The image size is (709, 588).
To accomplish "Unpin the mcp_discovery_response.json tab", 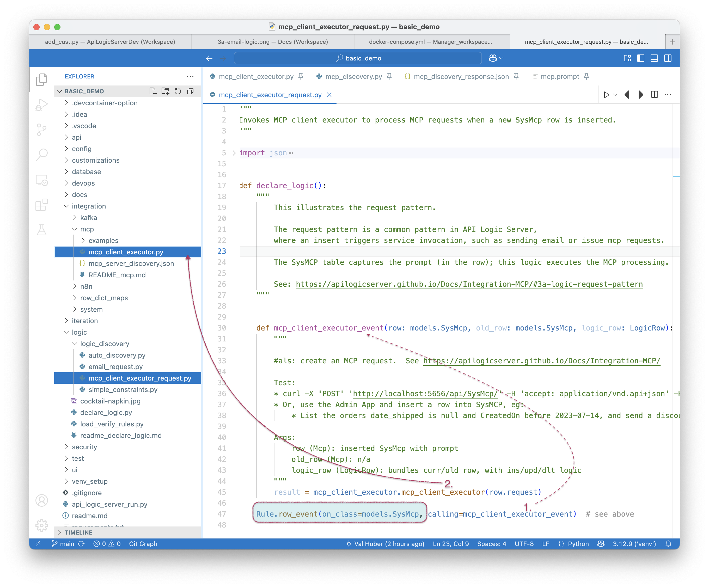I will point(516,77).
